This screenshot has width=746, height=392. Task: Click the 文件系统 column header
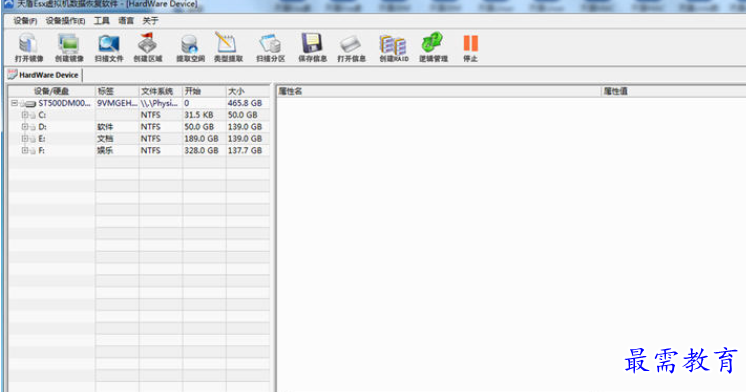[x=161, y=91]
